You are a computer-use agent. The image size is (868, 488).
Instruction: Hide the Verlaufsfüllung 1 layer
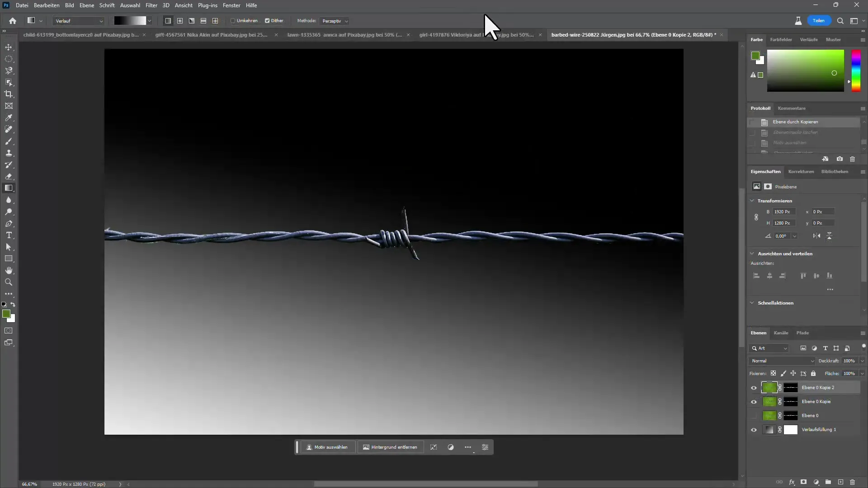point(754,430)
